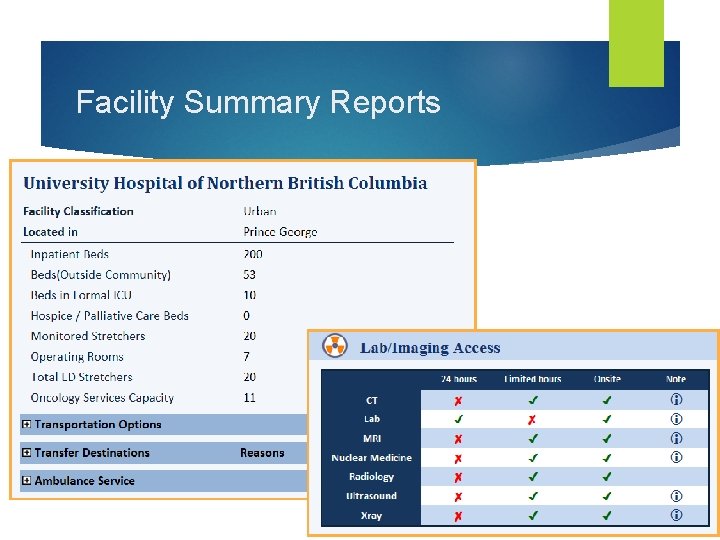This screenshot has width=720, height=540.
Task: Click the red X for Xray 24 hours
Action: click(x=458, y=517)
